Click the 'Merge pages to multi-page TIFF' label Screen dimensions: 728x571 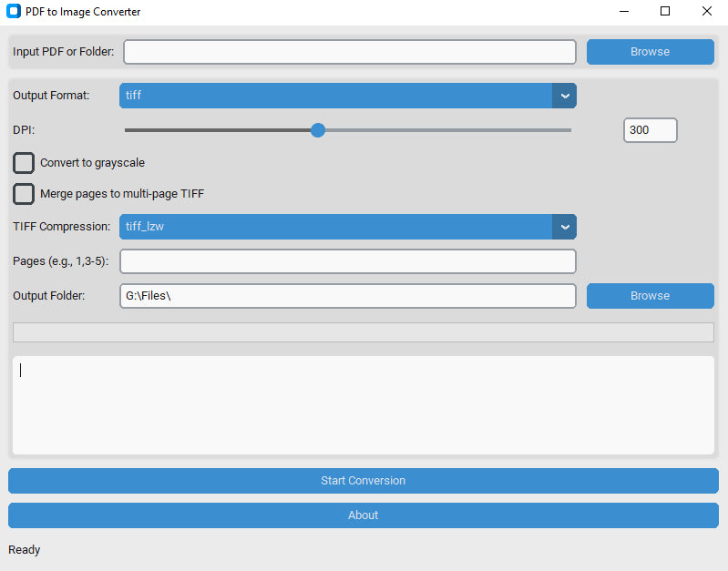(x=122, y=194)
